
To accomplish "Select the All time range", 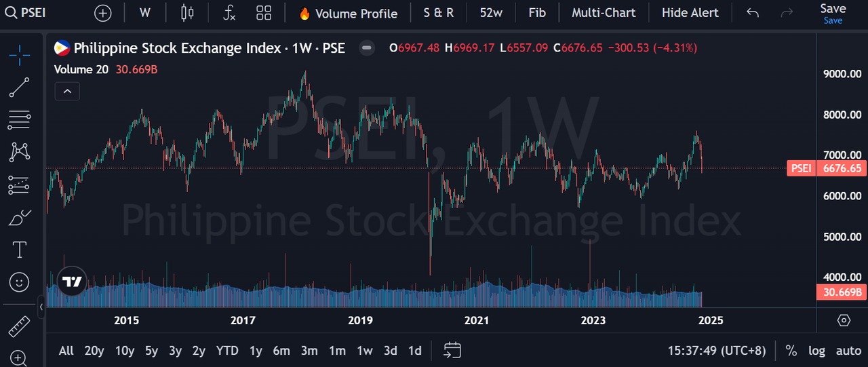I will pyautogui.click(x=66, y=351).
